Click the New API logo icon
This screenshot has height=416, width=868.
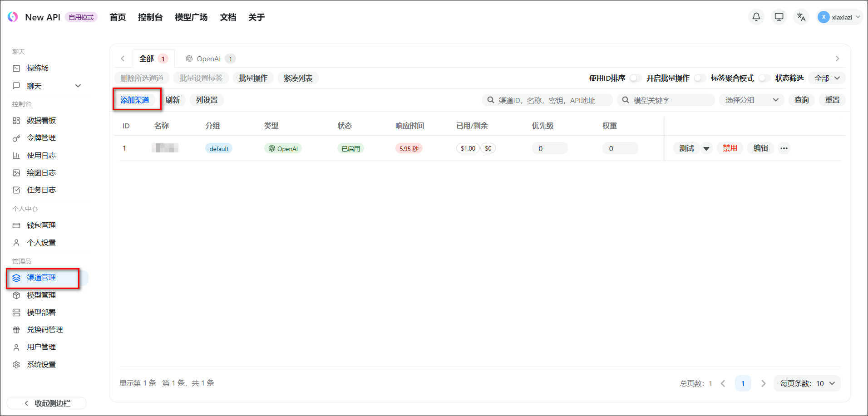tap(13, 17)
